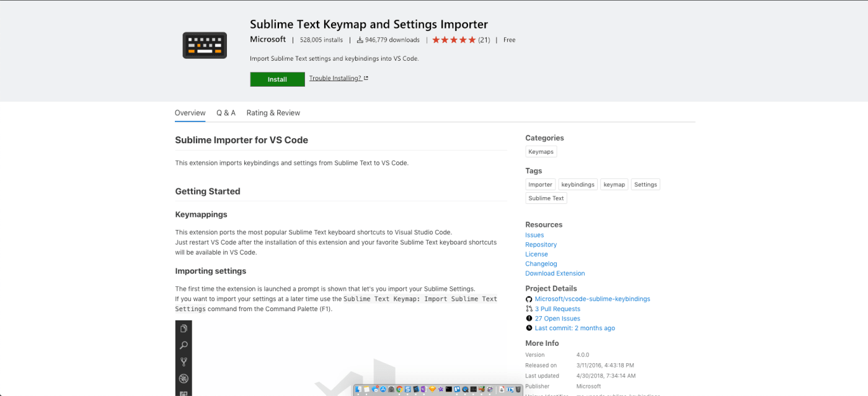Open the Trouble Installing? link
Viewport: 868px width, 396px height.
(x=335, y=78)
